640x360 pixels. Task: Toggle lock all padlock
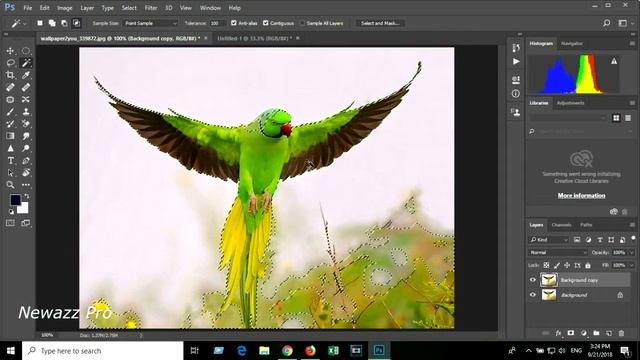[x=588, y=265]
